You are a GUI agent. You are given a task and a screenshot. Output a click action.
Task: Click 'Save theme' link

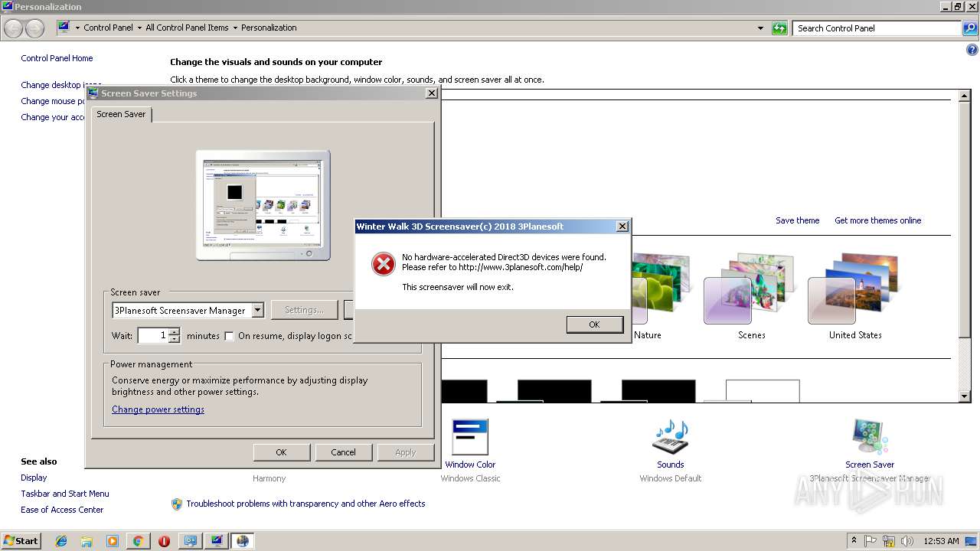[x=797, y=220]
